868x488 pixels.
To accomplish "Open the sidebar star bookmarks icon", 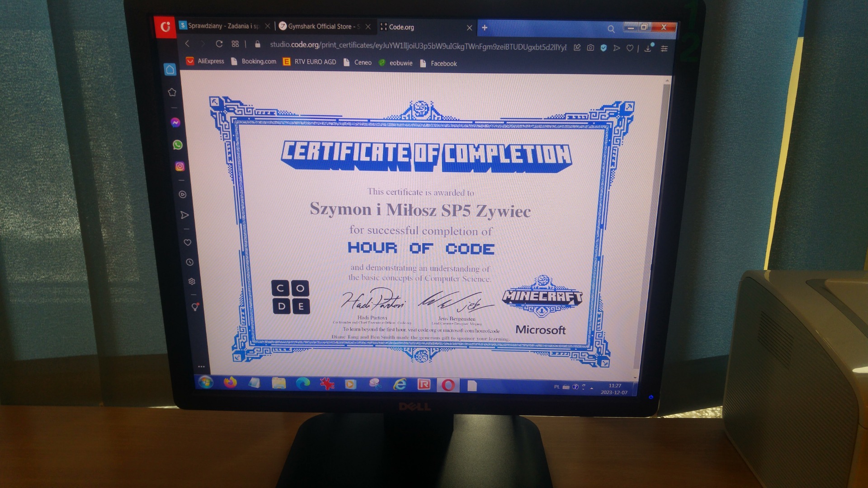I will (172, 92).
